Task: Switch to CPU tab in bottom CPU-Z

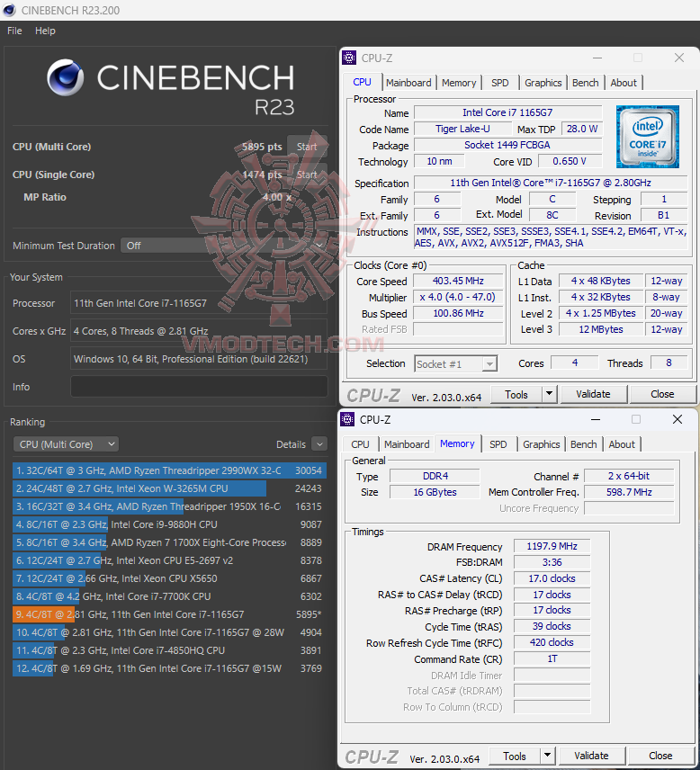Action: tap(360, 444)
